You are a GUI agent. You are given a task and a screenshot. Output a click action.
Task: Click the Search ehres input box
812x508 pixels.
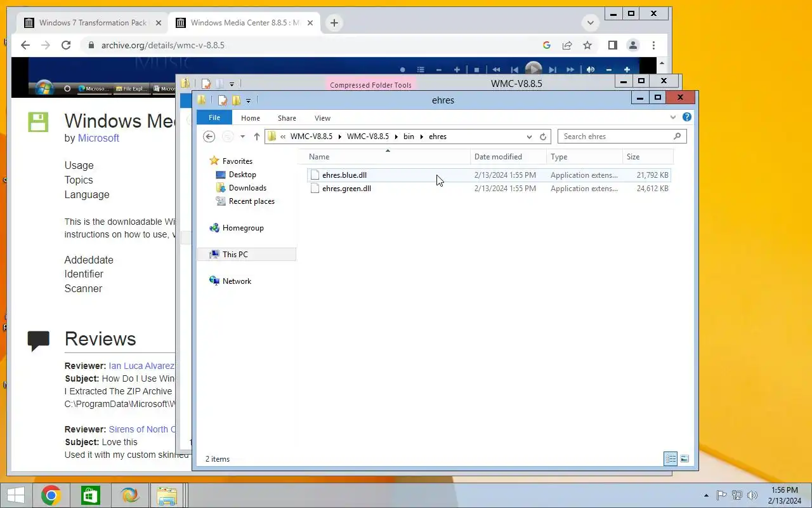(x=615, y=137)
